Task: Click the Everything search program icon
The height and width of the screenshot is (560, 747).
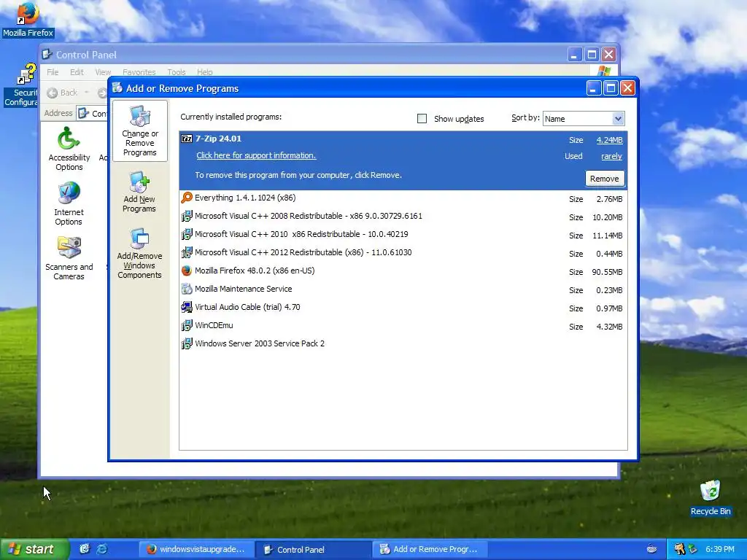Action: tap(187, 198)
